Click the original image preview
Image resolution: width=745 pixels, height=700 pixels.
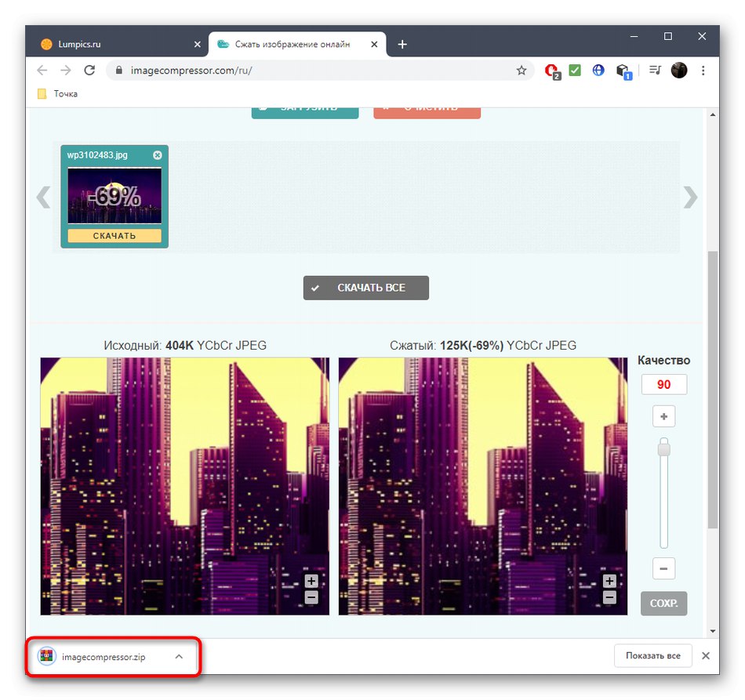click(184, 486)
